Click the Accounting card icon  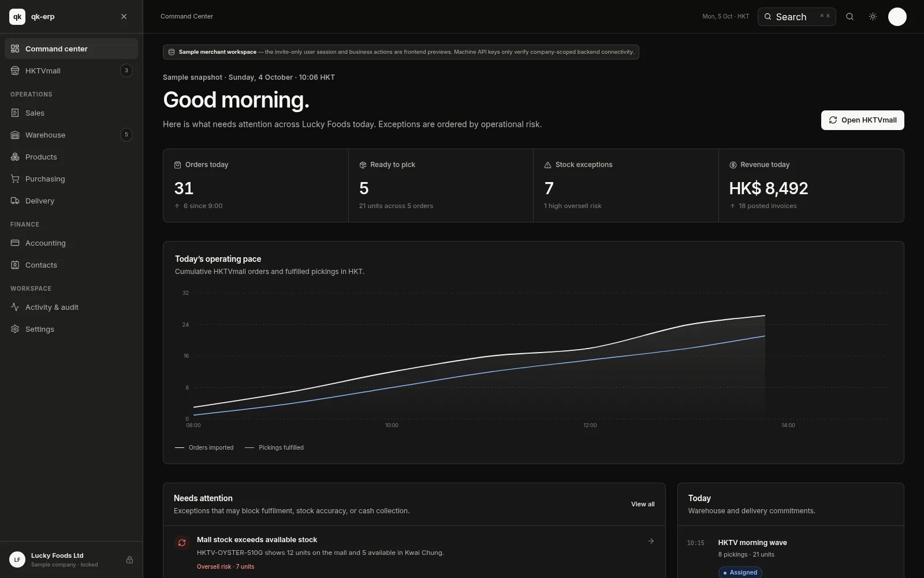[15, 243]
